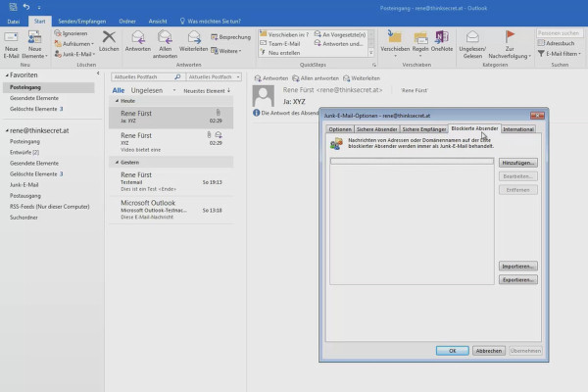Open the Aufräumen dropdown
The width and height of the screenshot is (588, 392).
(73, 44)
